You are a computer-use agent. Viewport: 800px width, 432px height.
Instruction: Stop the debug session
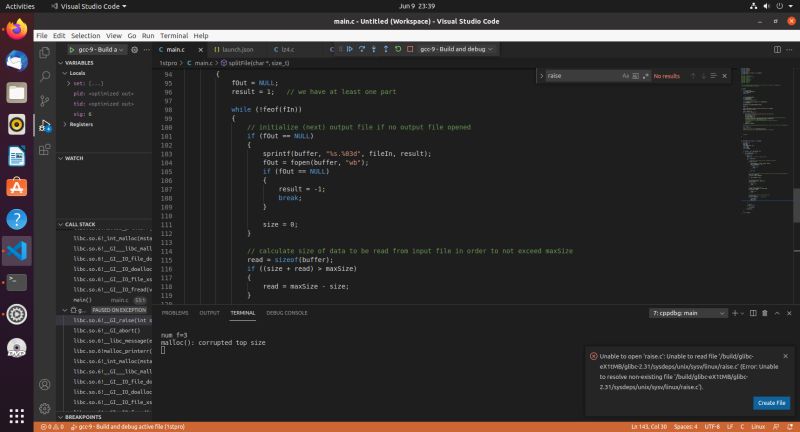pos(410,49)
